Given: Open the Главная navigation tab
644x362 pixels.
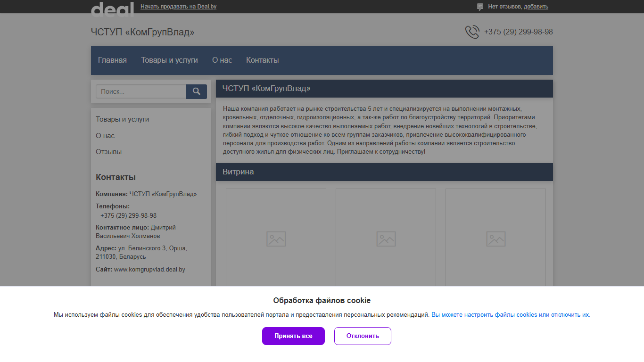Looking at the screenshot, I should click(112, 60).
